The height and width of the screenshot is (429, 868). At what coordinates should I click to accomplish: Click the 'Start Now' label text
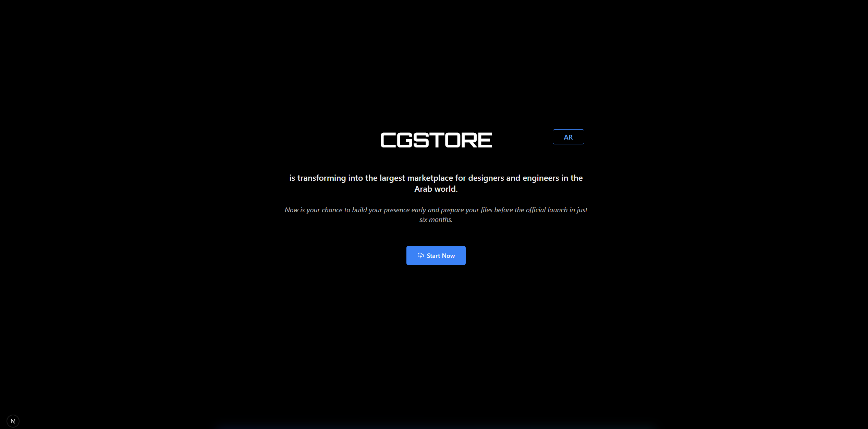coord(441,256)
